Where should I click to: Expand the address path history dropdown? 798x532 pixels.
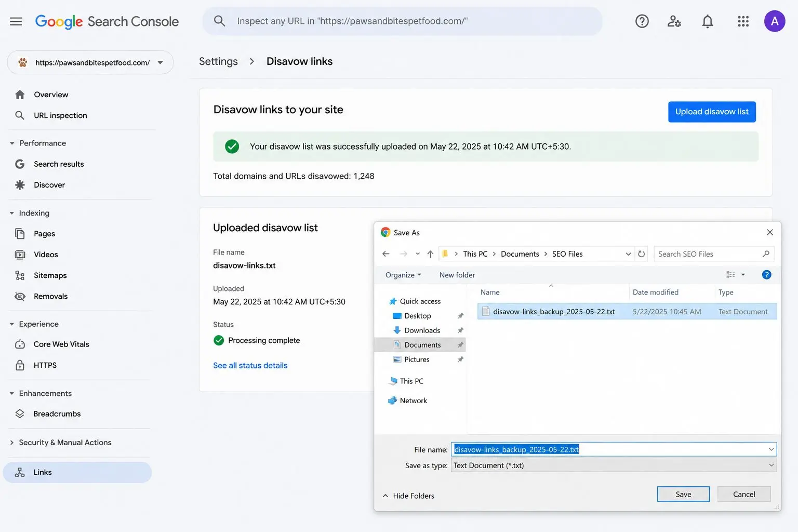click(x=628, y=254)
